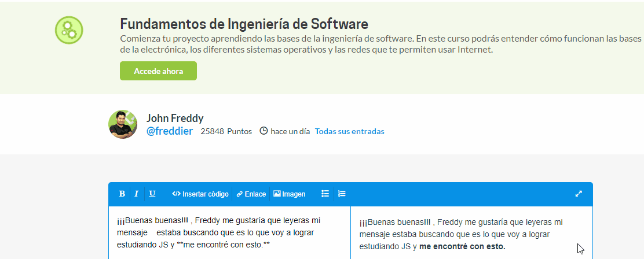Expand editor to fullscreen
The image size is (644, 259).
point(579,194)
